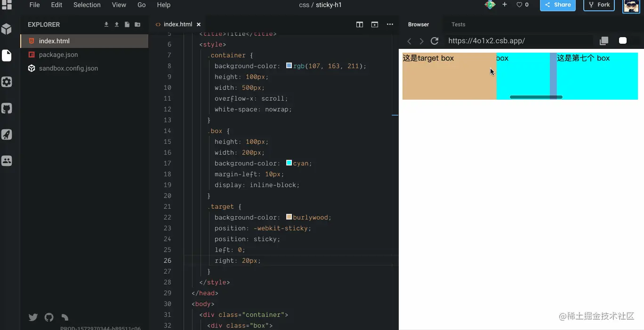This screenshot has width=644, height=330.
Task: Go forward in the preview browser
Action: click(421, 41)
